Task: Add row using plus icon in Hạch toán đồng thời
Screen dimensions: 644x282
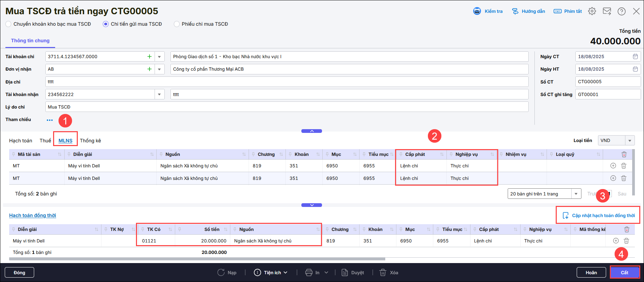Action: 616,241
